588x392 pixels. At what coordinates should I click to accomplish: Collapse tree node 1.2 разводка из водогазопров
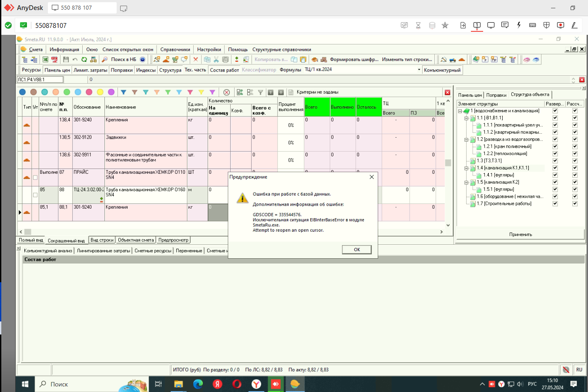466,139
